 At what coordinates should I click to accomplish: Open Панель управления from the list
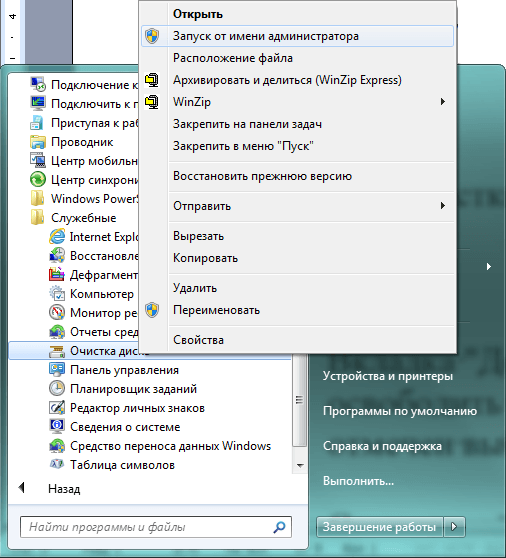point(124,370)
